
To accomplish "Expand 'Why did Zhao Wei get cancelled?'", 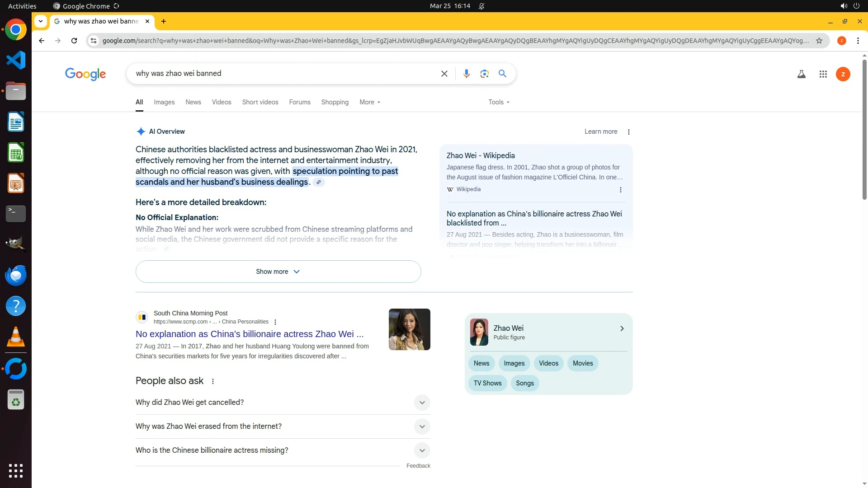I will (x=421, y=403).
